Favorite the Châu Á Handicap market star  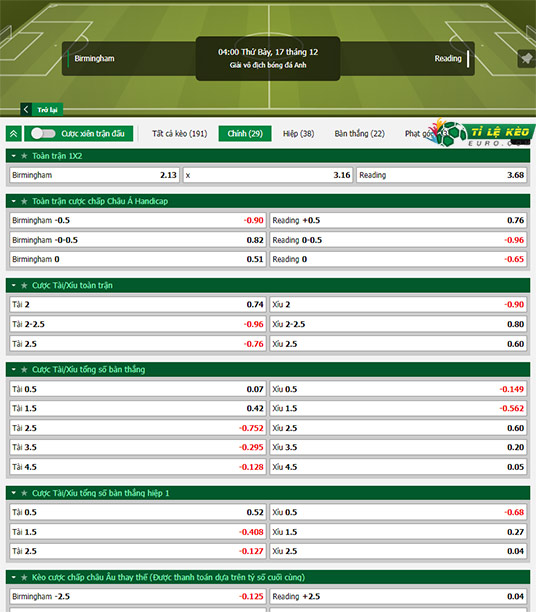(24, 201)
